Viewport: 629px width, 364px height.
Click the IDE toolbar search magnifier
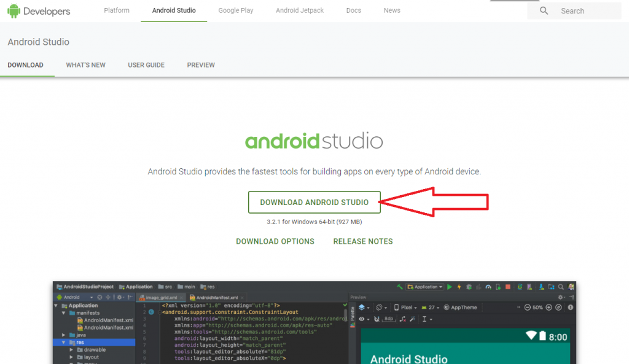[x=561, y=287]
